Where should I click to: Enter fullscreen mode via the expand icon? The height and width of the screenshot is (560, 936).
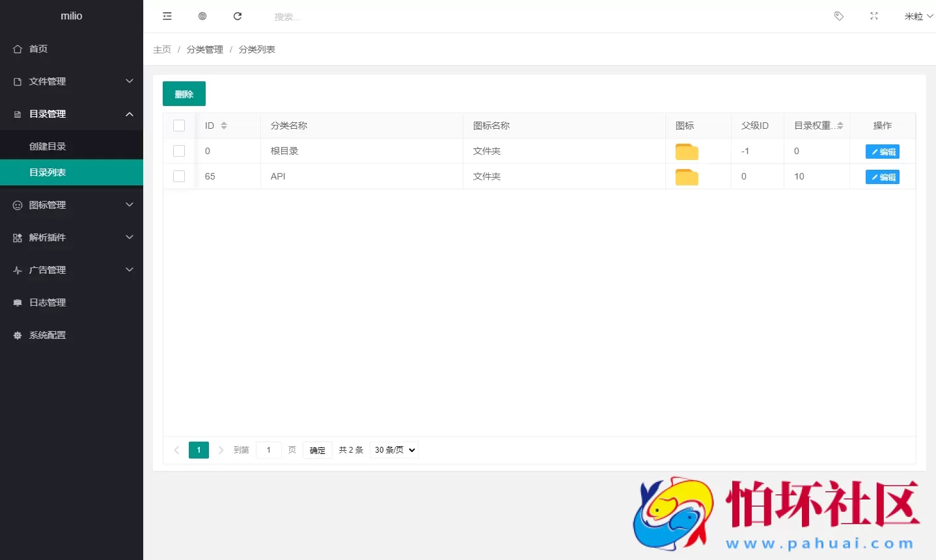click(x=874, y=16)
